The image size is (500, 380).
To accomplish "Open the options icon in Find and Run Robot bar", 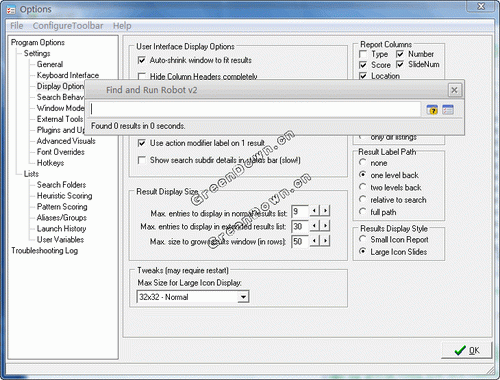I will pos(448,110).
